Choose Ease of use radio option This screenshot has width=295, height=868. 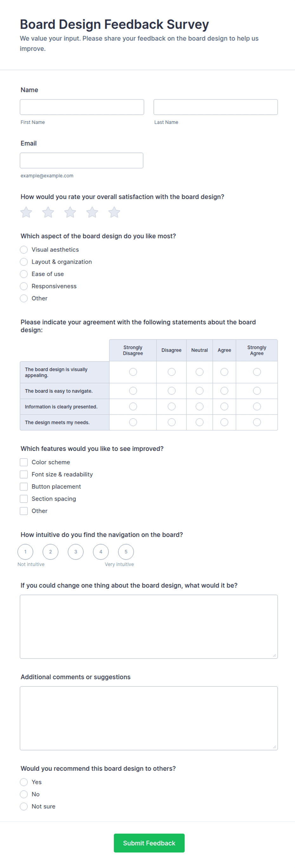23,274
